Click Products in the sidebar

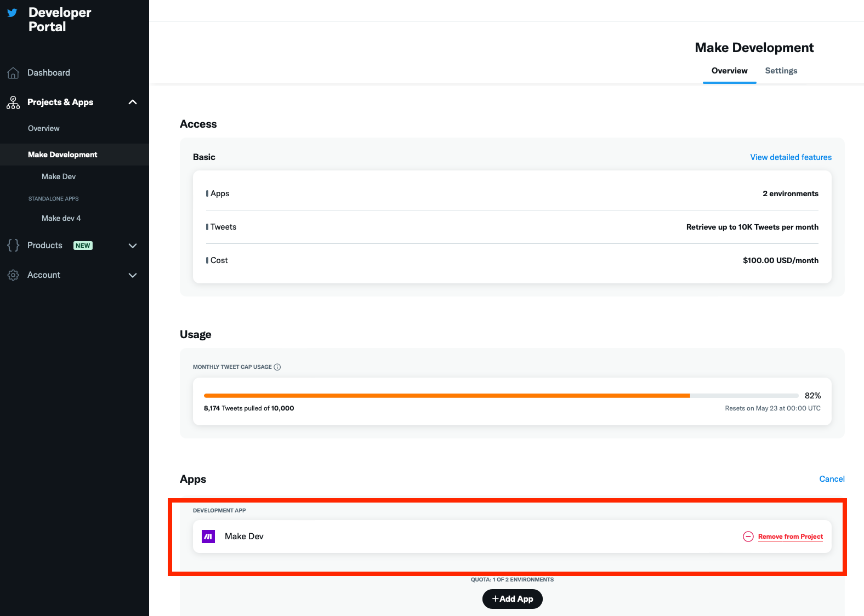[45, 246]
